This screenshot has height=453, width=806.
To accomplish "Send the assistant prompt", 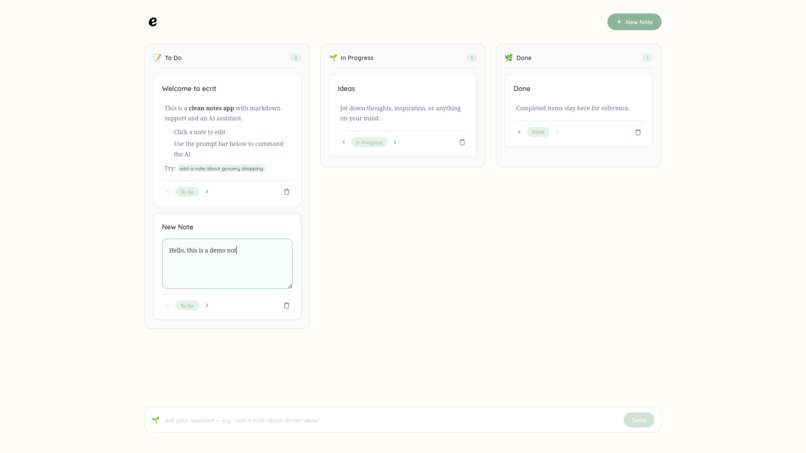I will pyautogui.click(x=638, y=420).
